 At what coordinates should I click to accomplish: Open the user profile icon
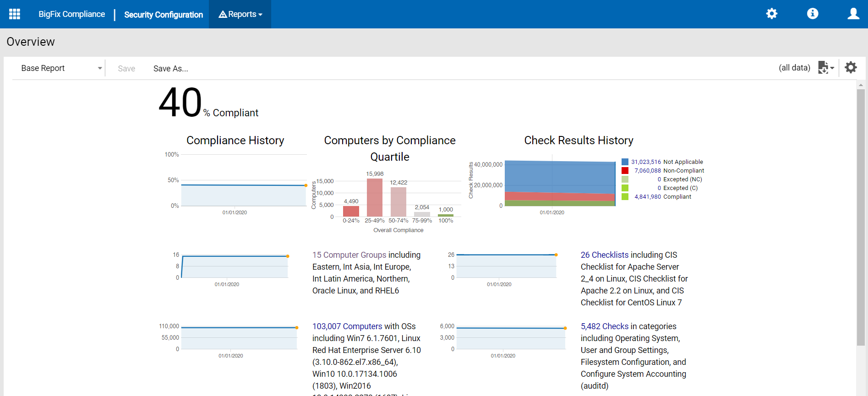[x=853, y=14]
